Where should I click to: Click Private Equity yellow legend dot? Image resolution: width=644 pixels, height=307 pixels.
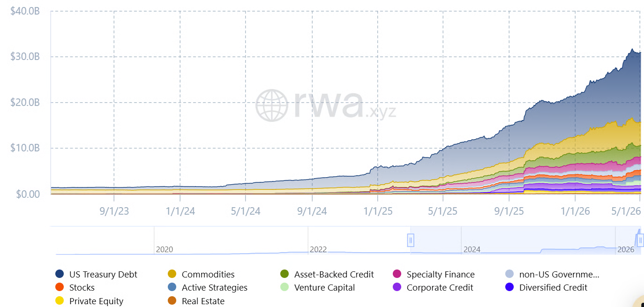[60, 301]
